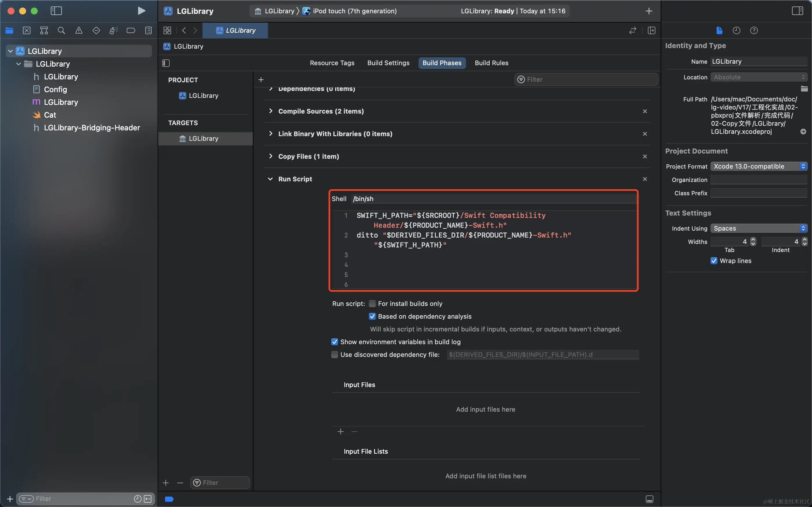The height and width of the screenshot is (507, 812).
Task: Enable For install builds only checkbox
Action: tap(372, 303)
